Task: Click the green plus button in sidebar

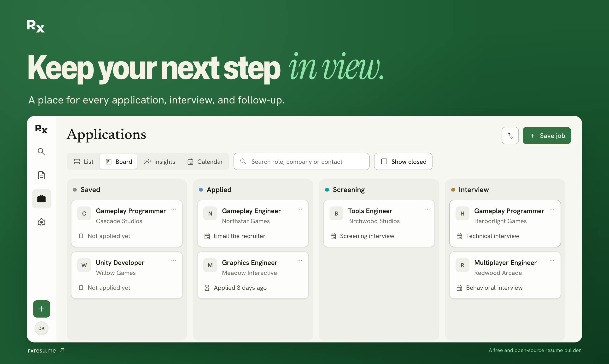Action: (41, 309)
